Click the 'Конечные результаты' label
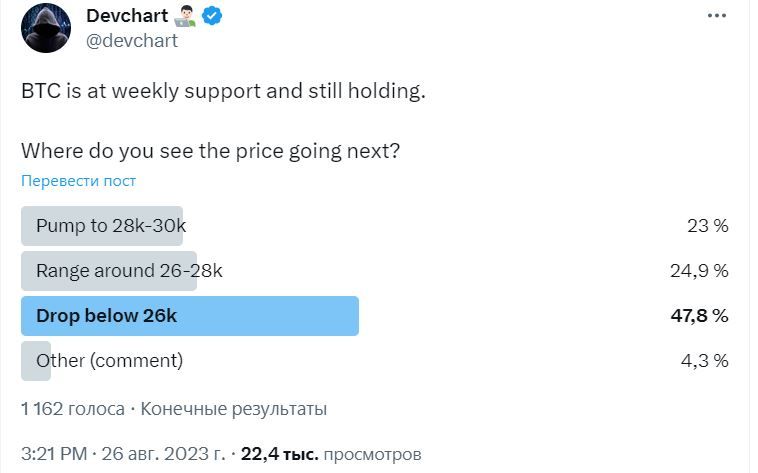758x473 pixels. click(234, 409)
